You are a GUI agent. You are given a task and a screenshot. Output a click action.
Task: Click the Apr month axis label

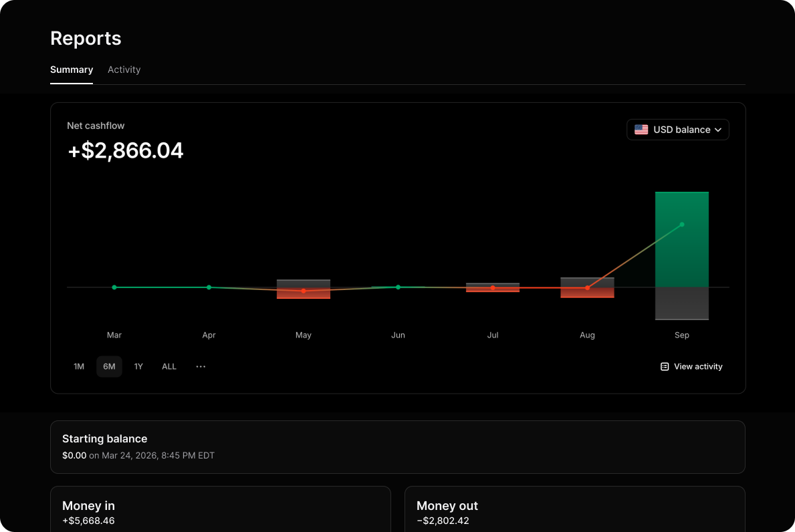tap(209, 335)
